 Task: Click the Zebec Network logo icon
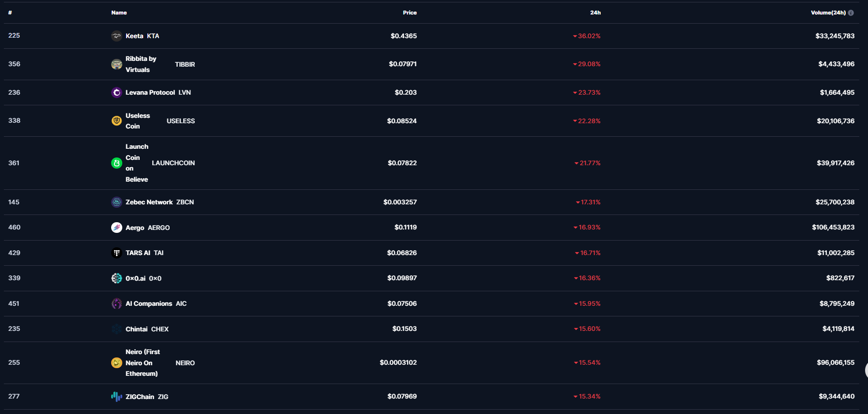[116, 202]
